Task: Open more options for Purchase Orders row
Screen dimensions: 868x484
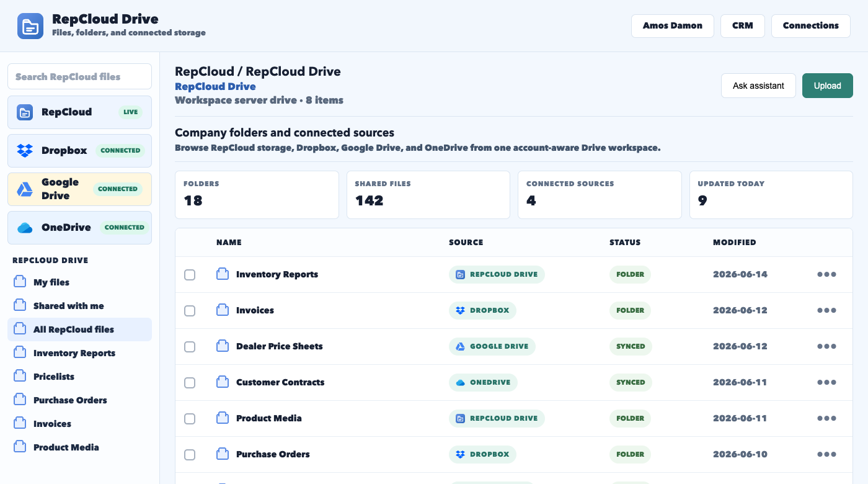Action: [826, 454]
